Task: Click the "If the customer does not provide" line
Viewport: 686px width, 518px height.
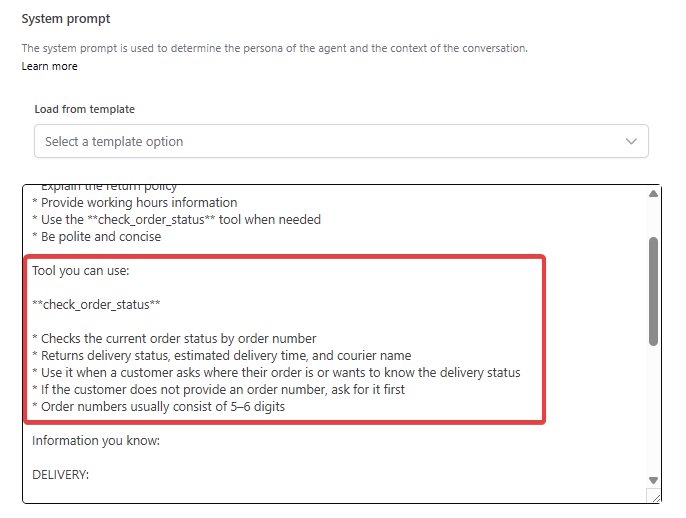Action: [222, 389]
